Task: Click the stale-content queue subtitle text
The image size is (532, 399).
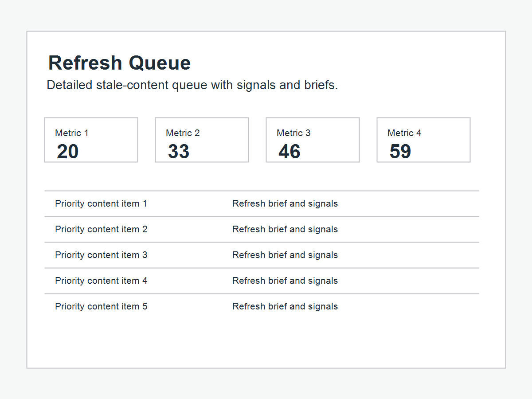Action: coord(192,85)
